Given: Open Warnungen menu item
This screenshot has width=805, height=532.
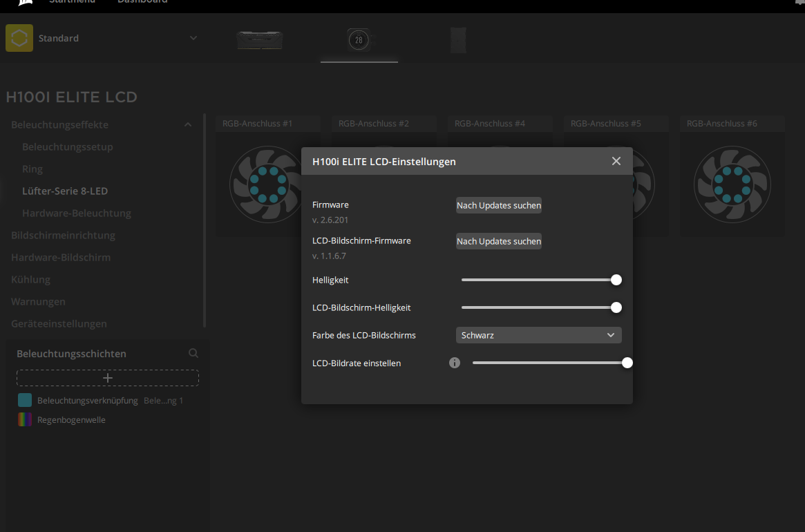Looking at the screenshot, I should [x=38, y=301].
